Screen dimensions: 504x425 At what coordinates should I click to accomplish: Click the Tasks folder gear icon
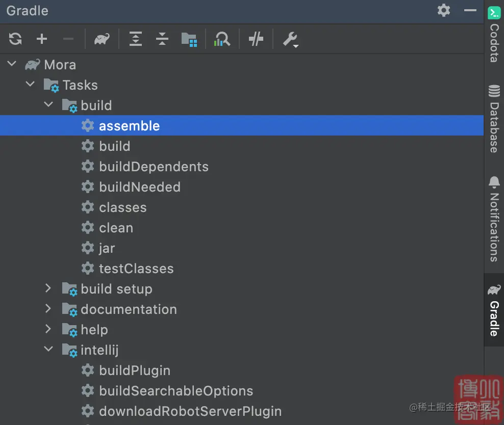[52, 85]
